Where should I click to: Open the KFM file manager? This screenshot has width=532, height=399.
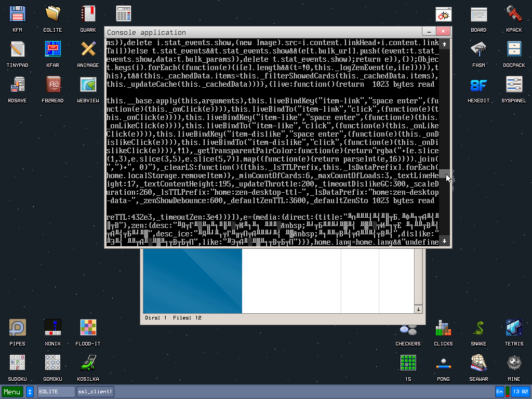(17, 13)
